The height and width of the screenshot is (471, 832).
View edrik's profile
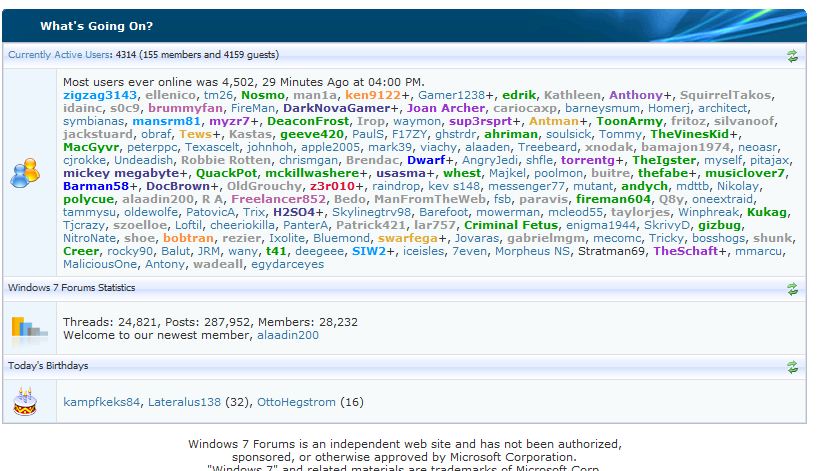(519, 95)
